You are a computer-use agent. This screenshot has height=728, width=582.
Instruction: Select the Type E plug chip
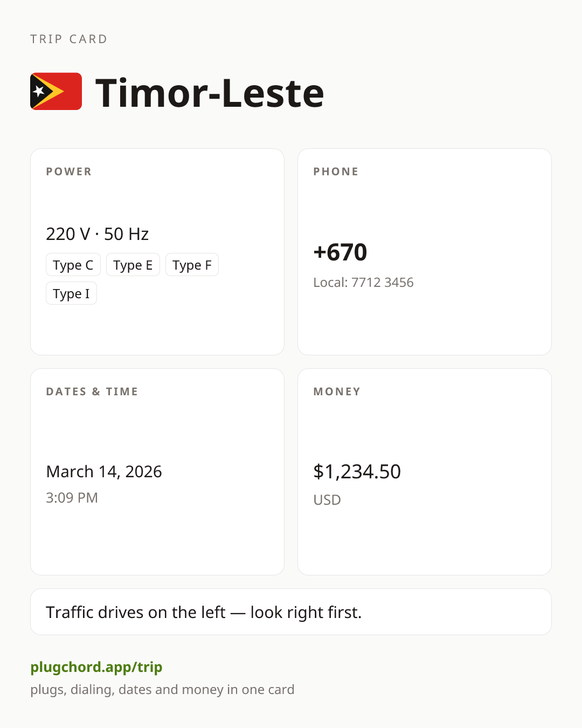133,265
